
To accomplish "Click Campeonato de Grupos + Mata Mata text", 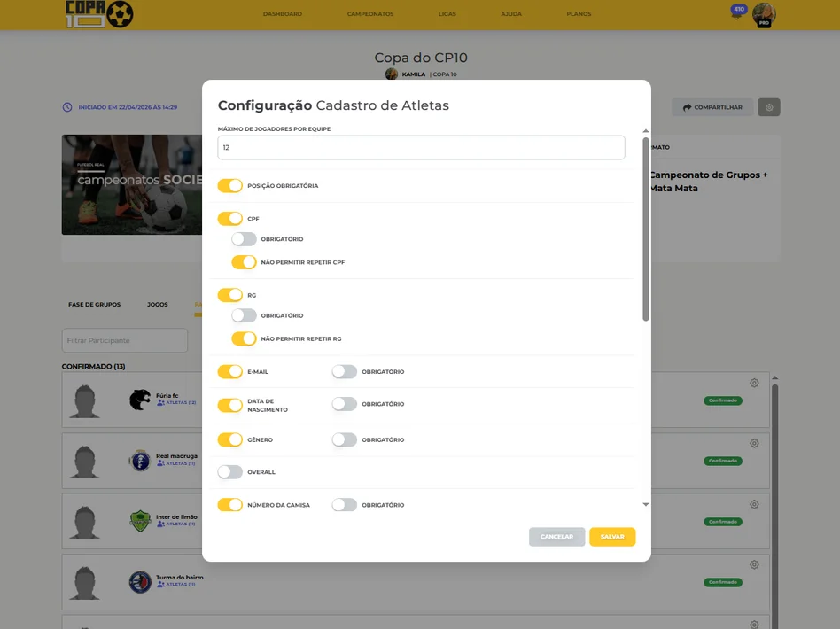I will (709, 182).
